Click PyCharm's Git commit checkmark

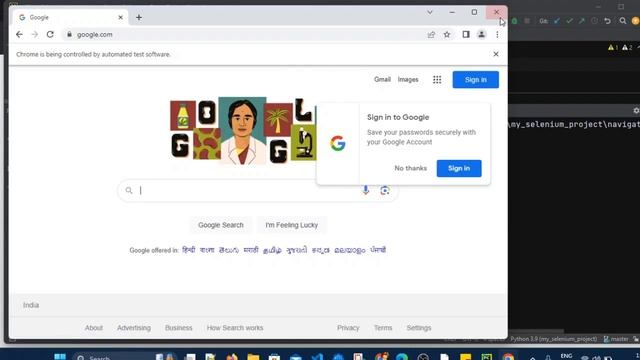click(x=569, y=21)
